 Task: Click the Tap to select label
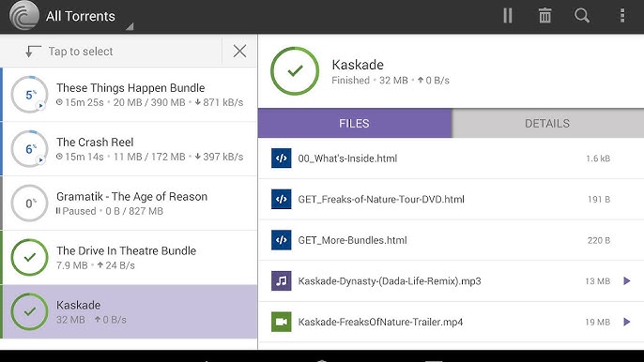pos(81,52)
